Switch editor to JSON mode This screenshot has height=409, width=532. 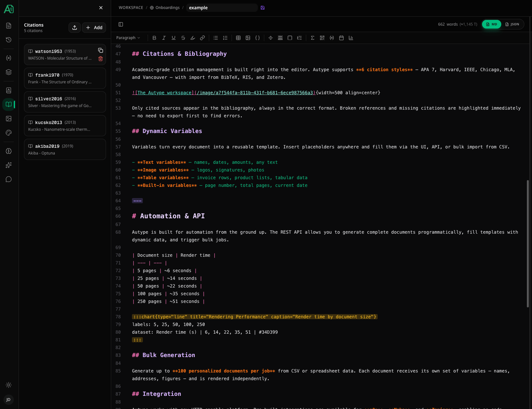(x=512, y=24)
